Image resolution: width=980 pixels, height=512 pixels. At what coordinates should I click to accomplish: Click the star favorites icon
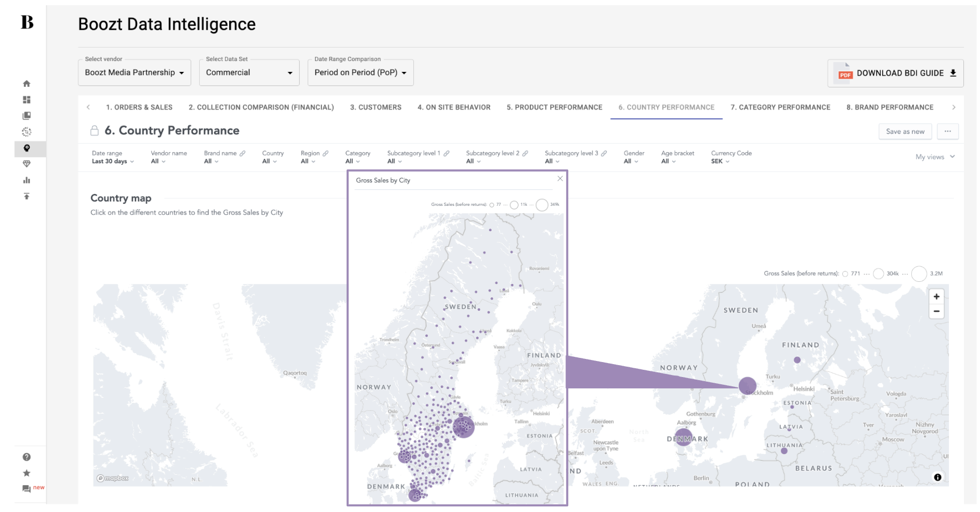pyautogui.click(x=26, y=473)
